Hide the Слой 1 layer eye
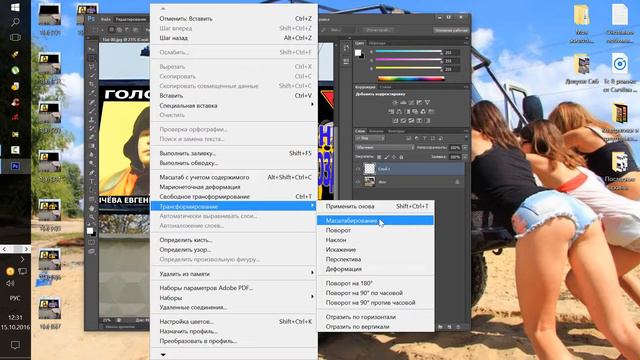This screenshot has width=640, height=360. point(358,169)
